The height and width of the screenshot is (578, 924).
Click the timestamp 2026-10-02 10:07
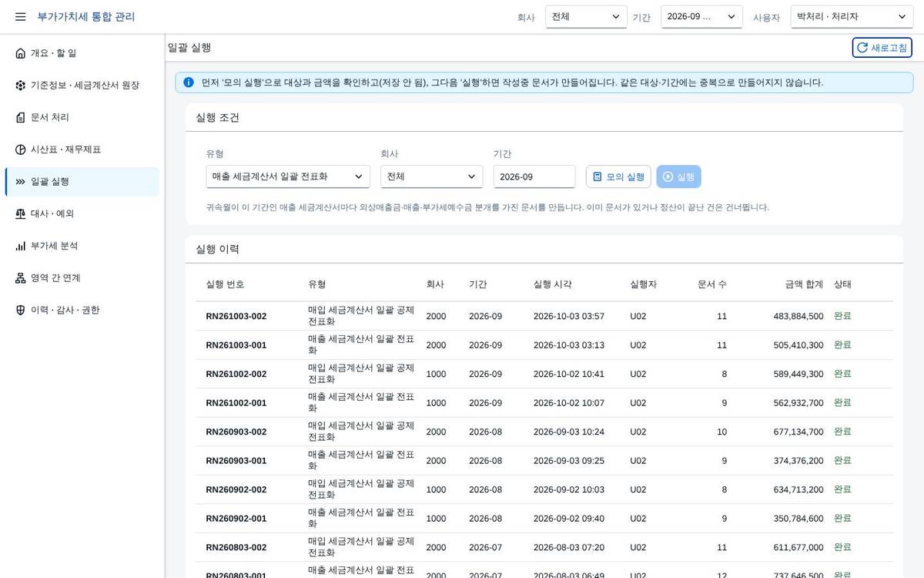pyautogui.click(x=569, y=403)
